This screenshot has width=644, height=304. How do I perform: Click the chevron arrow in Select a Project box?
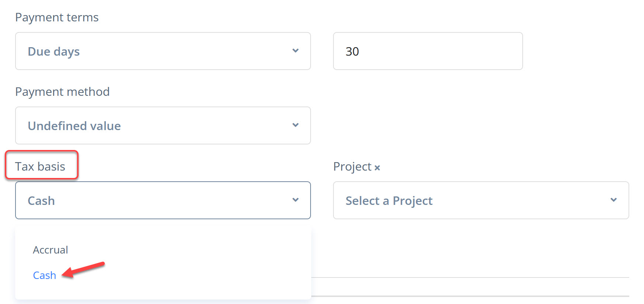coord(613,200)
